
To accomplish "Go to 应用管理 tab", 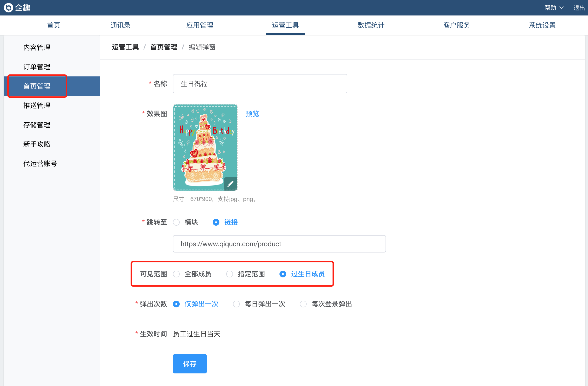I will point(200,25).
